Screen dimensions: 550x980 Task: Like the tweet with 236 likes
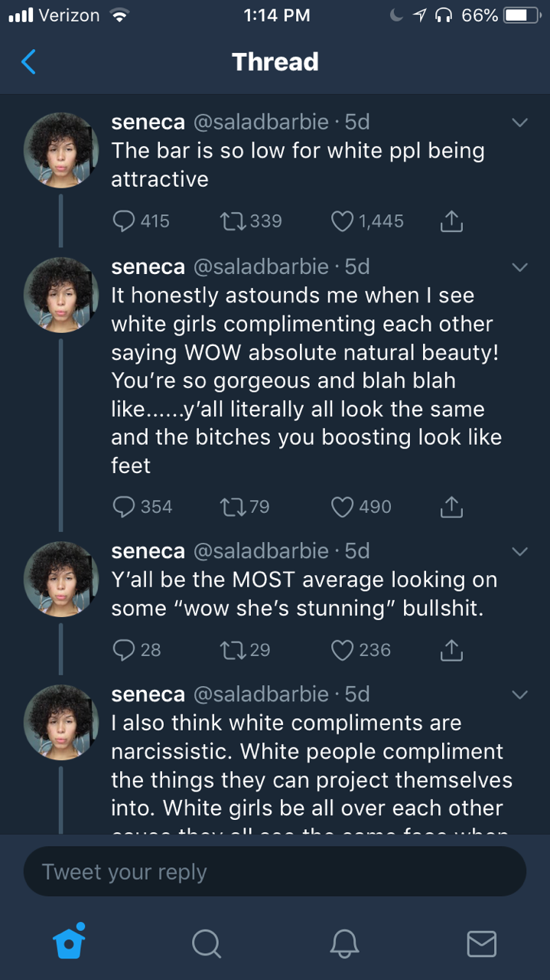pyautogui.click(x=342, y=650)
